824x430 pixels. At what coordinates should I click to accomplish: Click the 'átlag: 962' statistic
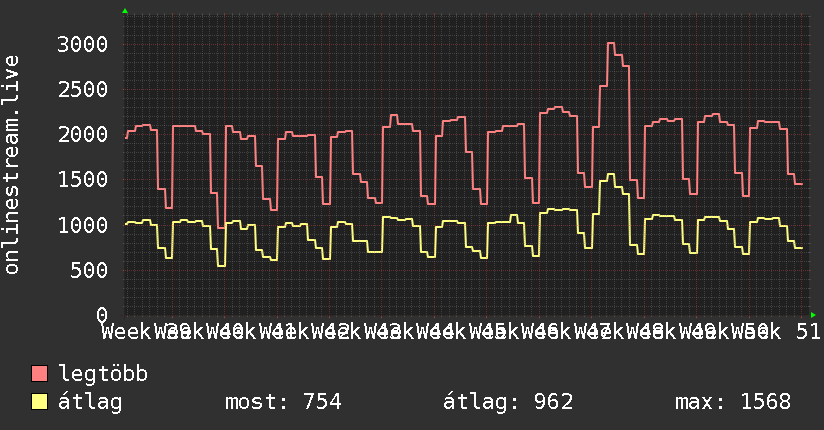tap(508, 402)
